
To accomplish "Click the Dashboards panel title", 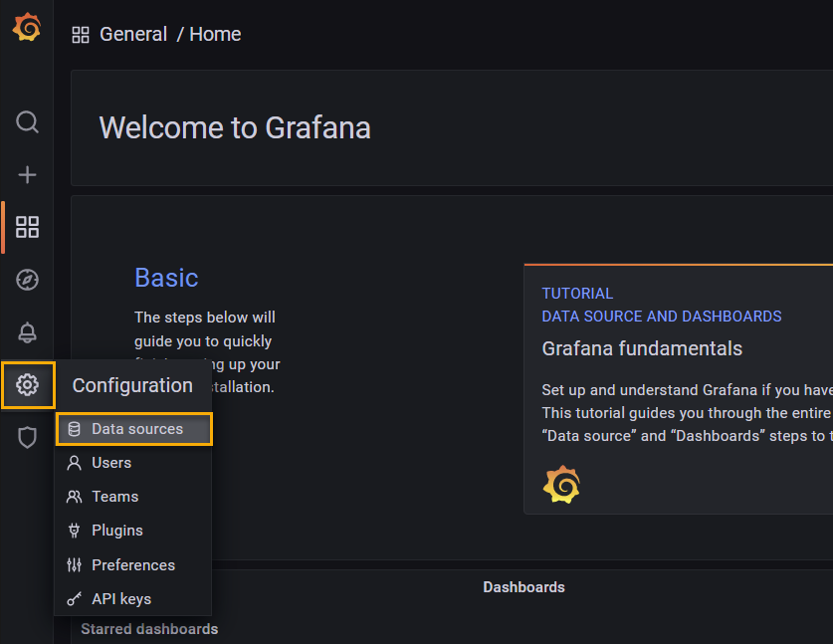I will coord(523,587).
